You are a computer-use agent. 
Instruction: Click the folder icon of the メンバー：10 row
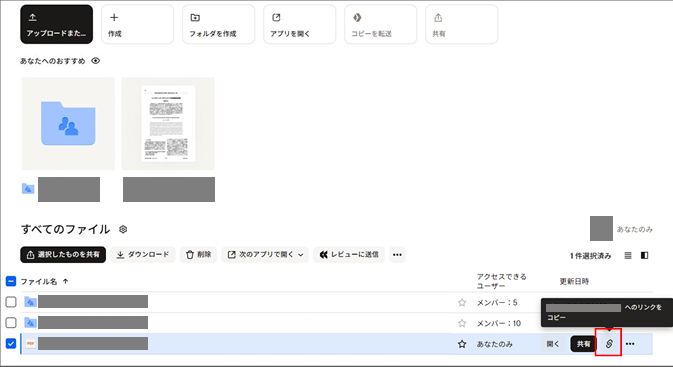click(30, 322)
